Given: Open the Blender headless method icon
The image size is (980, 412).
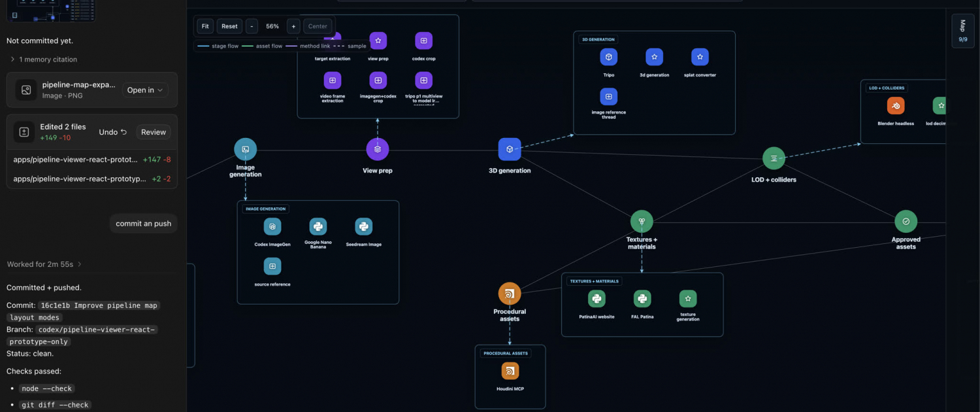Looking at the screenshot, I should coord(896,105).
